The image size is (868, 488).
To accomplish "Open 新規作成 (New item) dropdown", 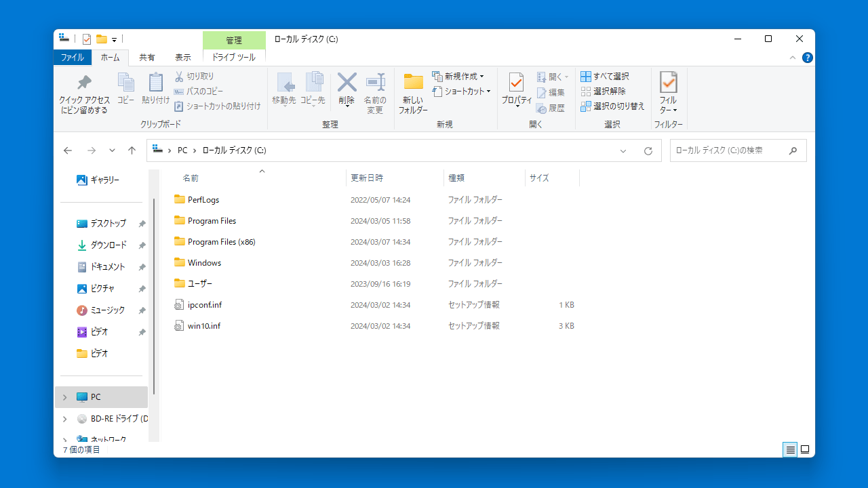I will coord(458,76).
